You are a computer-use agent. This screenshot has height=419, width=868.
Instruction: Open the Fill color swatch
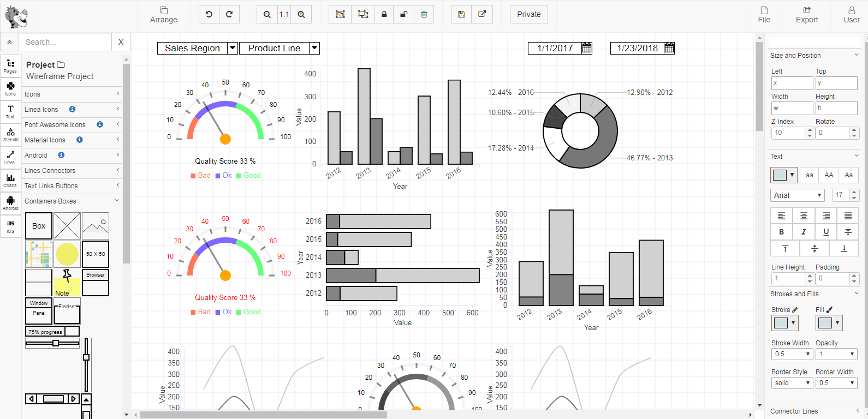[x=829, y=322]
